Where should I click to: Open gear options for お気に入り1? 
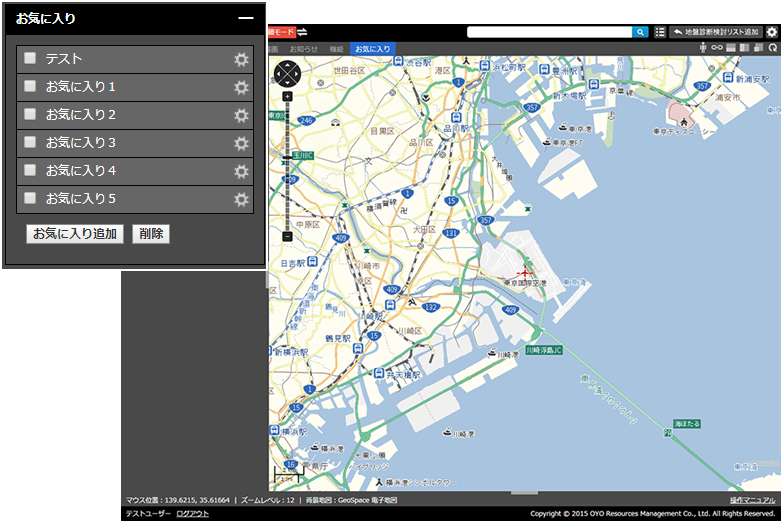pyautogui.click(x=240, y=88)
